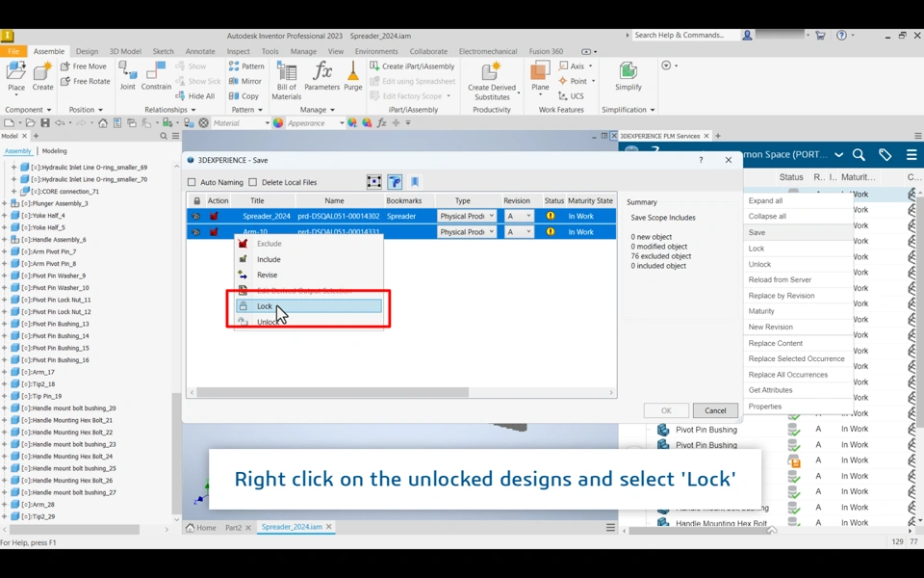
Task: Open the 3DEXPERIENCE panel hamburger menu
Action: [x=911, y=154]
